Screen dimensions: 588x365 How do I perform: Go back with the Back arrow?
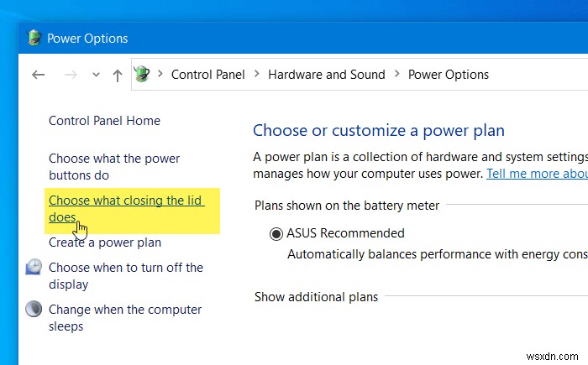point(38,75)
